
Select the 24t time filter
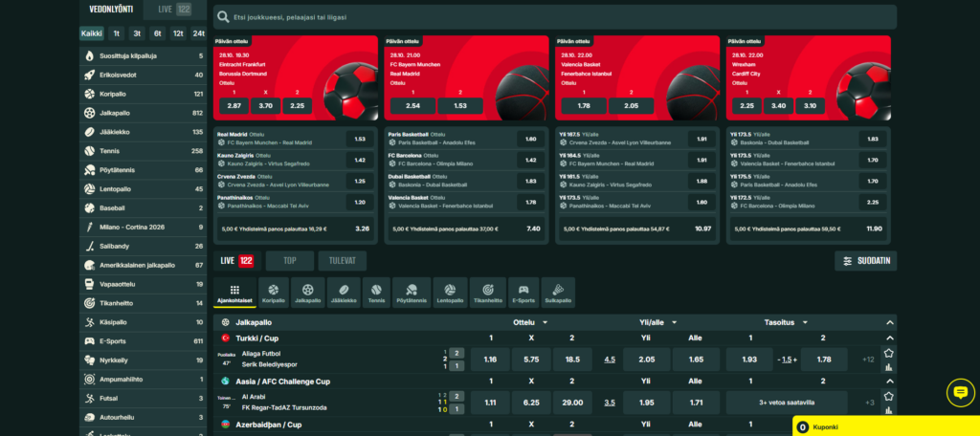click(199, 33)
